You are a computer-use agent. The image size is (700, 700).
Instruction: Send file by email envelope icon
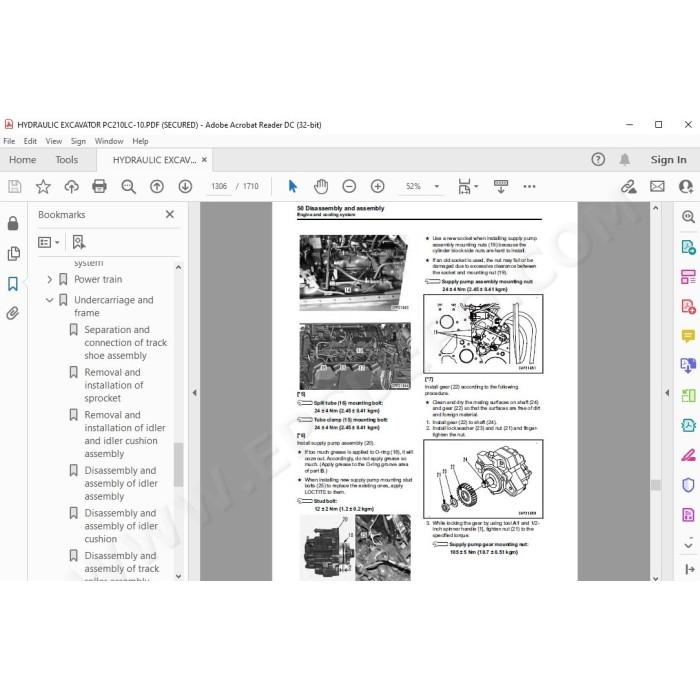(x=657, y=186)
